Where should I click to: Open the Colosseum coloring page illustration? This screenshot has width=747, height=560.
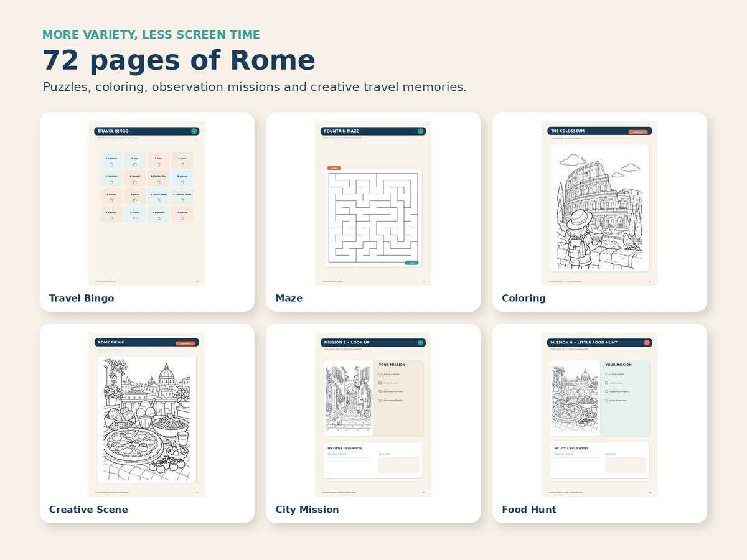coord(600,208)
